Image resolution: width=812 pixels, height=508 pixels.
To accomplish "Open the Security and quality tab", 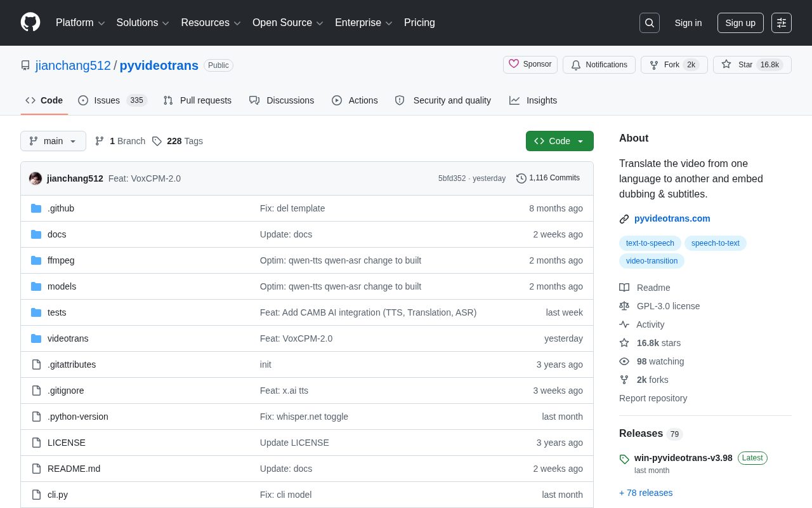I will pos(443,100).
